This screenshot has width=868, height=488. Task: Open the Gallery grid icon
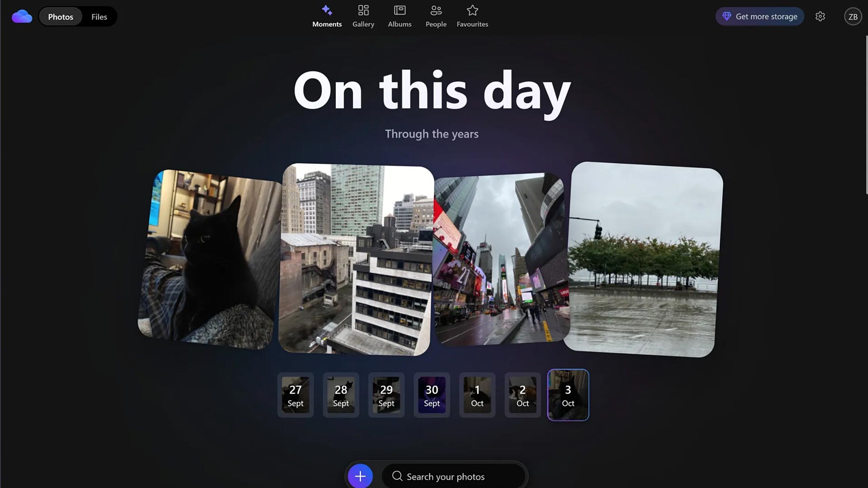coord(363,10)
